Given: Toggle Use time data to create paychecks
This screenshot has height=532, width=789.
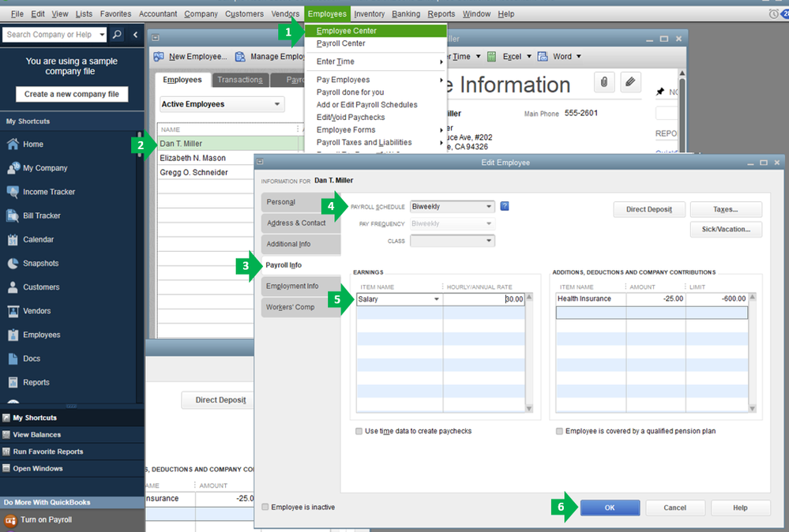Looking at the screenshot, I should (x=359, y=431).
